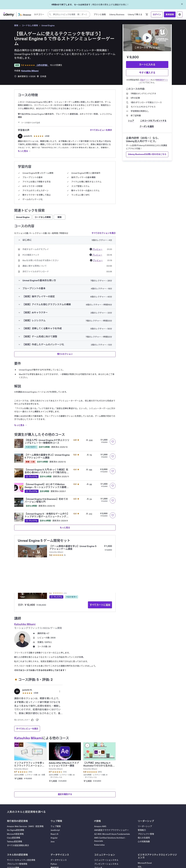Click もっと見る under other purchased courses

click(65, 528)
